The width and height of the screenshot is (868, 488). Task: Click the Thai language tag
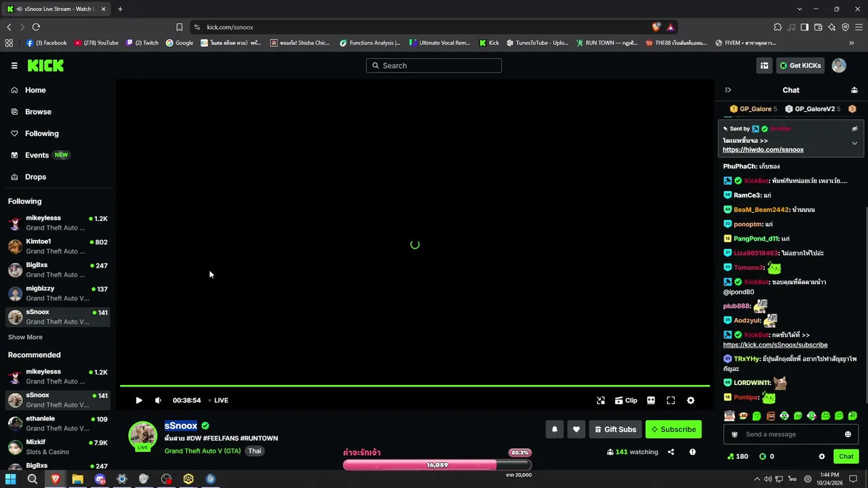pyautogui.click(x=254, y=451)
